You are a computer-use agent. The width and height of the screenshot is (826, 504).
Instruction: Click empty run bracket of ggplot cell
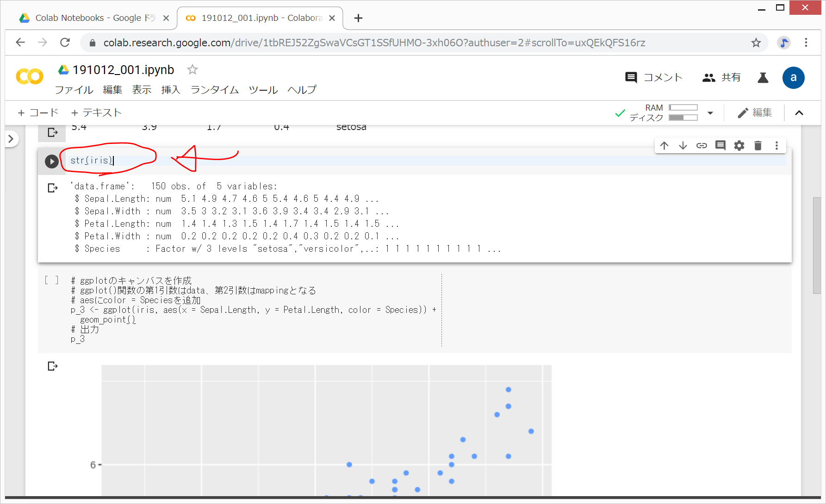point(51,280)
